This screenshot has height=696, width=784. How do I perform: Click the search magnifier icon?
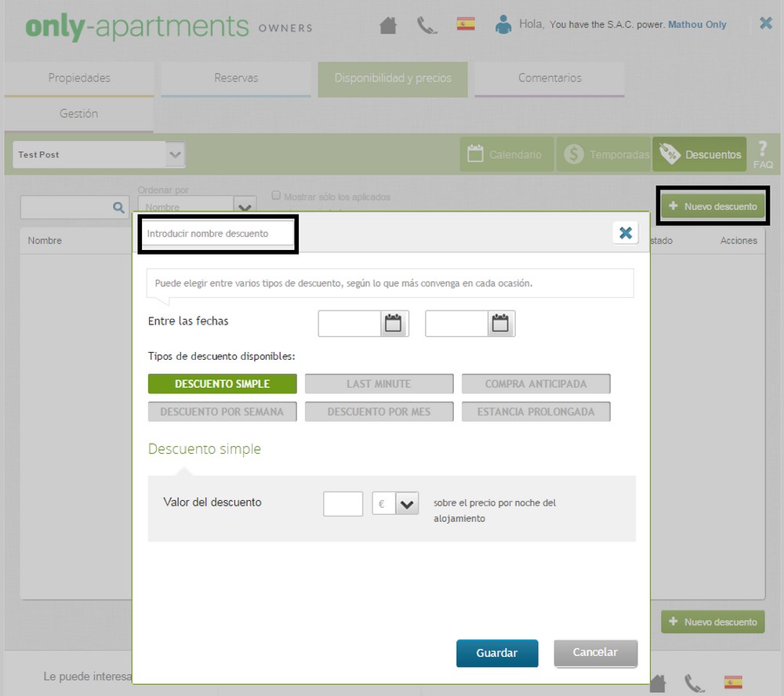click(x=118, y=208)
